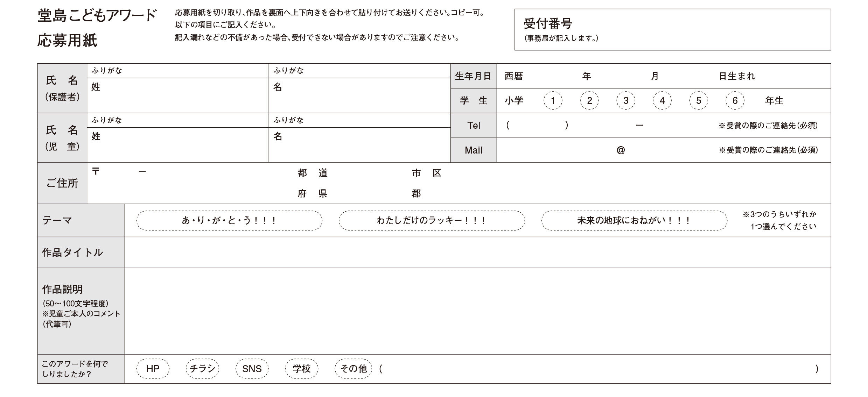This screenshot has height=397, width=868.
Task: Click the Tel label cell
Action: tap(473, 125)
